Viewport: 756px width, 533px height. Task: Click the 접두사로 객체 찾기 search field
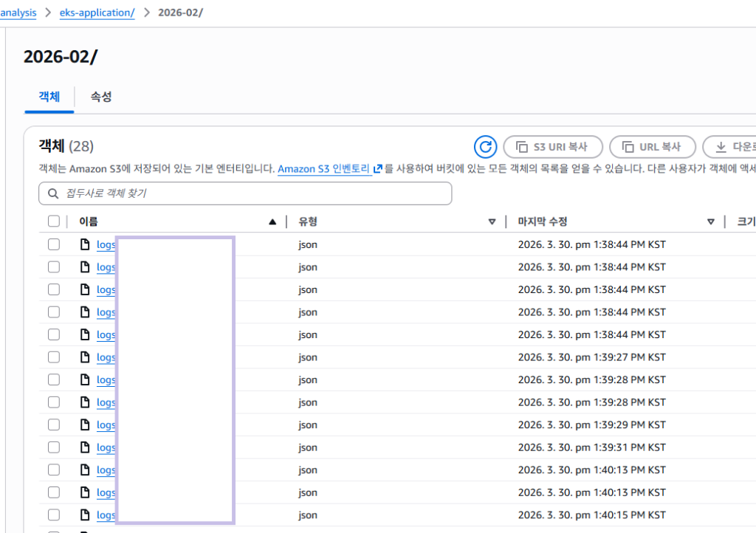pos(251,193)
